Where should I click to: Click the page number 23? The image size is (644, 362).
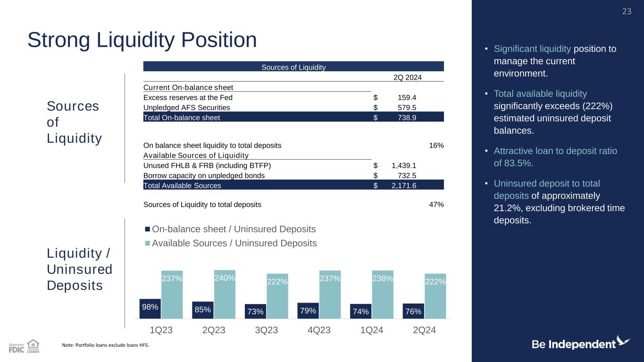627,11
